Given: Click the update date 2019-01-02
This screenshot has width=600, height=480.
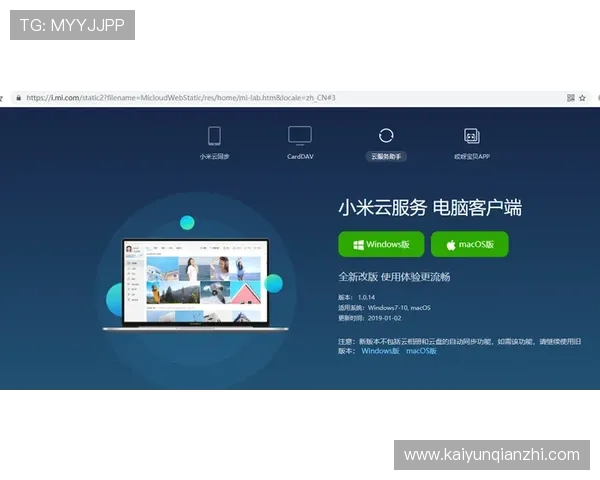Looking at the screenshot, I should [384, 318].
